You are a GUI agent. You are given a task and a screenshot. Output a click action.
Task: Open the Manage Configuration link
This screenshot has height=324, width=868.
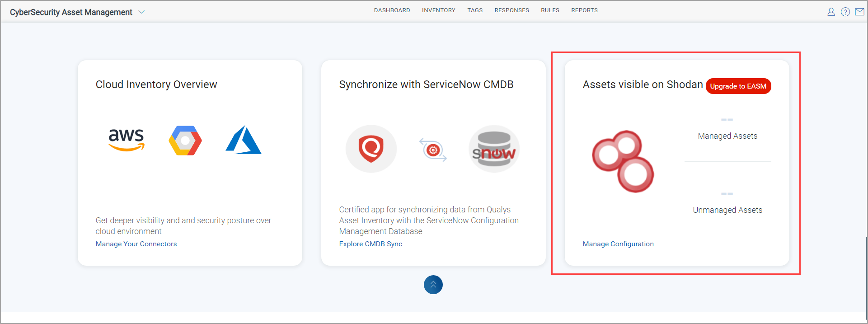(x=618, y=244)
